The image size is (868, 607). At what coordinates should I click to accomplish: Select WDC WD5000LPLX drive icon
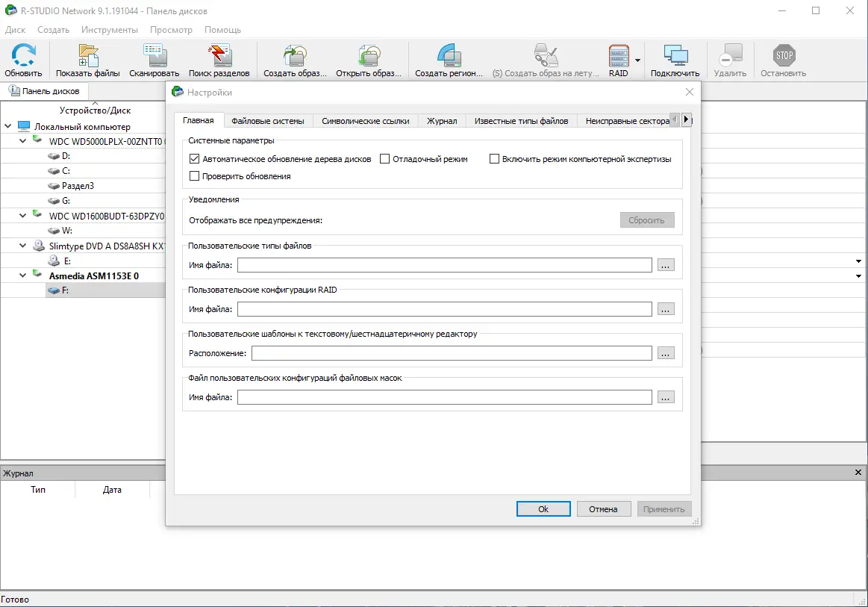point(37,140)
